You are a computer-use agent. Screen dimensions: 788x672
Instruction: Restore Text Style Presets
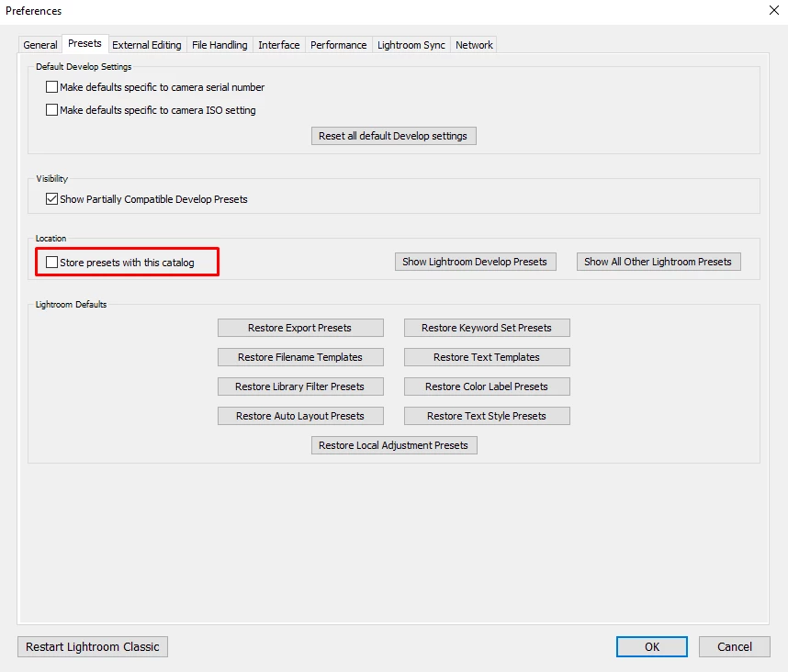click(487, 416)
